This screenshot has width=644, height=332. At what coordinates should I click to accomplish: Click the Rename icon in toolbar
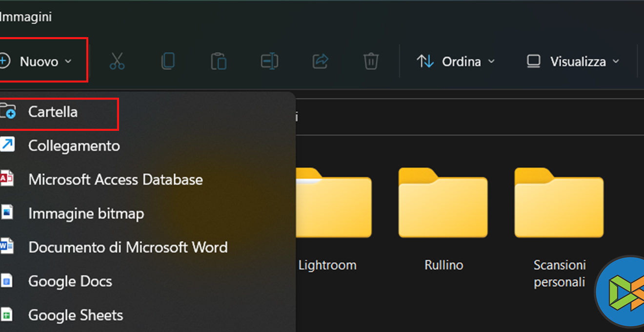269,62
